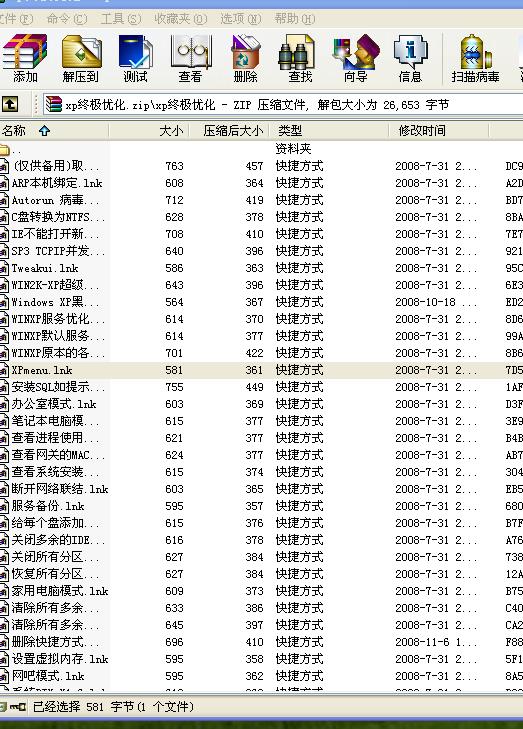Sort list by 压缩后大小 column header

click(230, 131)
